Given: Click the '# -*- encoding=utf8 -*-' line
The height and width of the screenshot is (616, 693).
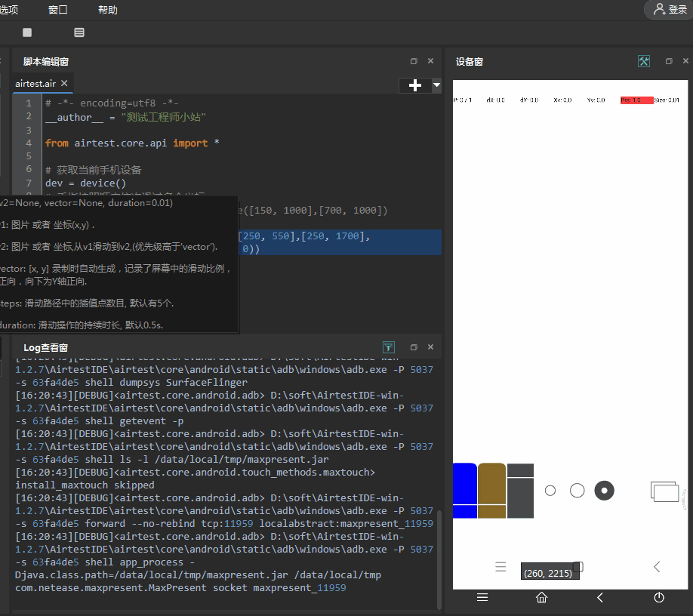Looking at the screenshot, I should coord(112,103).
